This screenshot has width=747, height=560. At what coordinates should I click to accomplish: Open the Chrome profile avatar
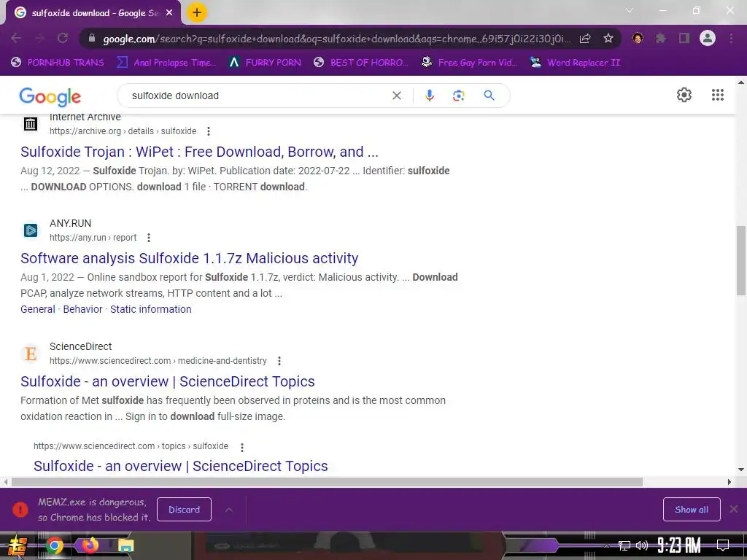pos(708,38)
